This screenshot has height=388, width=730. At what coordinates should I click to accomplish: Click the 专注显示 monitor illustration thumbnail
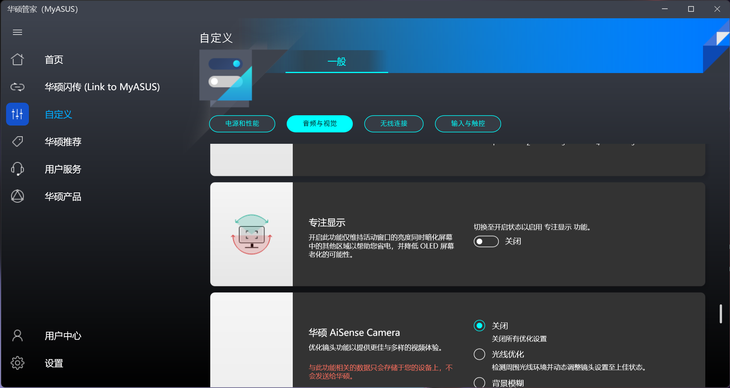click(x=251, y=234)
